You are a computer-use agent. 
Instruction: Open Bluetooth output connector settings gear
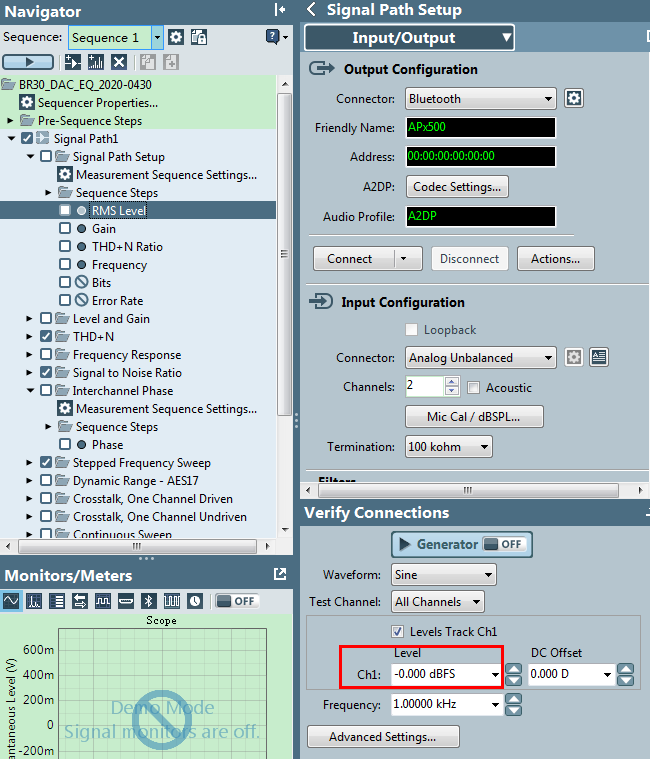coord(574,98)
